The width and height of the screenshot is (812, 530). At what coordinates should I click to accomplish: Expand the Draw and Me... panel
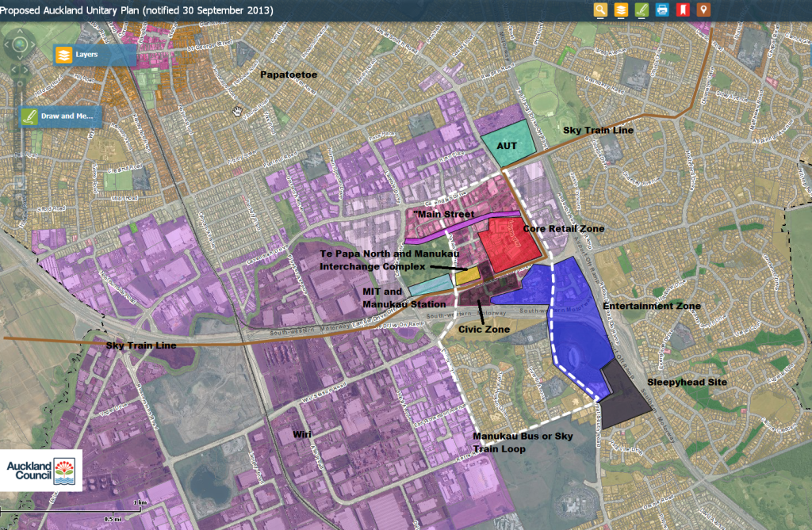(x=66, y=115)
